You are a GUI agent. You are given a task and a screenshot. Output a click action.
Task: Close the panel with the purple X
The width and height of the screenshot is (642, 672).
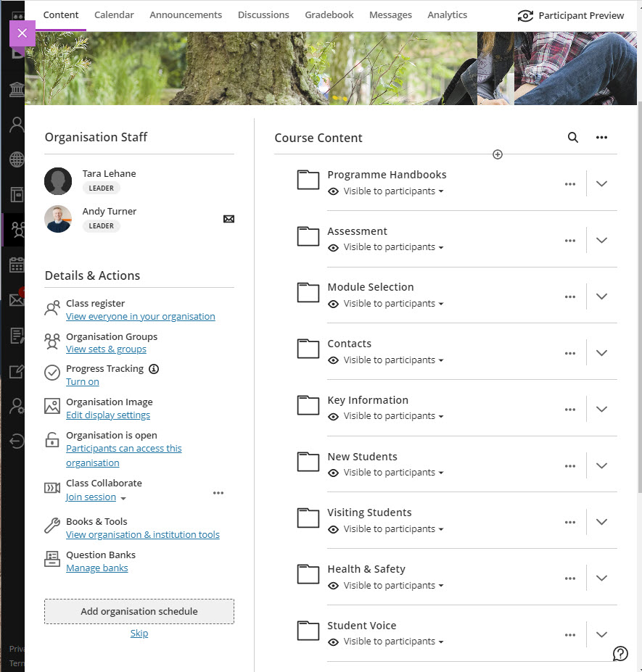[22, 33]
